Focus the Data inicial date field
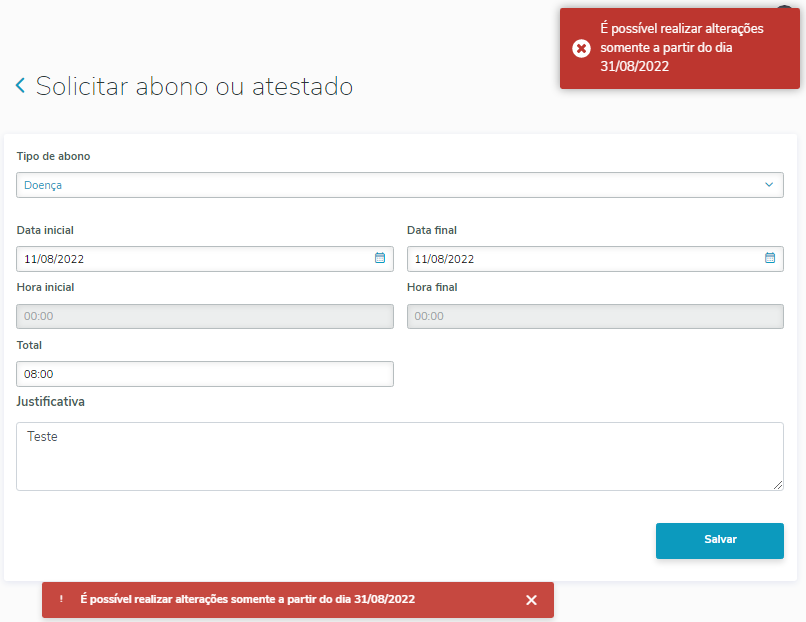Screen dimensions: 806x622 pos(205,259)
